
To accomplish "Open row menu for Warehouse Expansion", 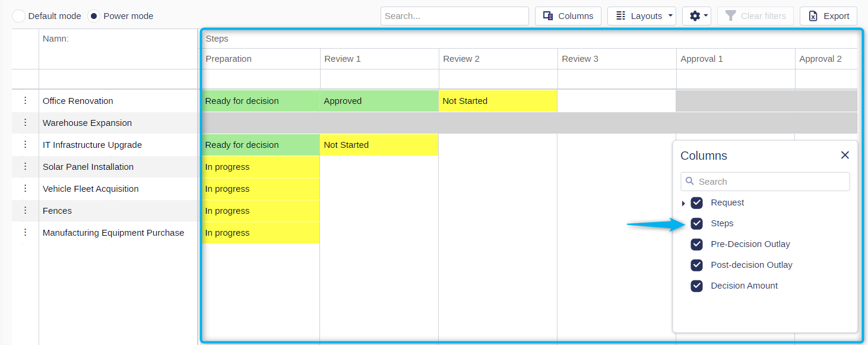I will point(25,122).
